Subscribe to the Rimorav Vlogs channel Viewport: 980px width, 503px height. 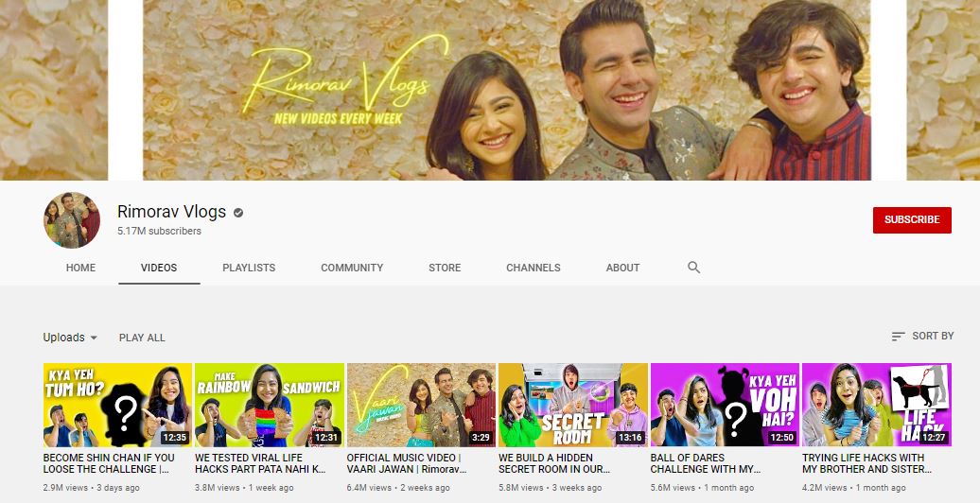[912, 220]
